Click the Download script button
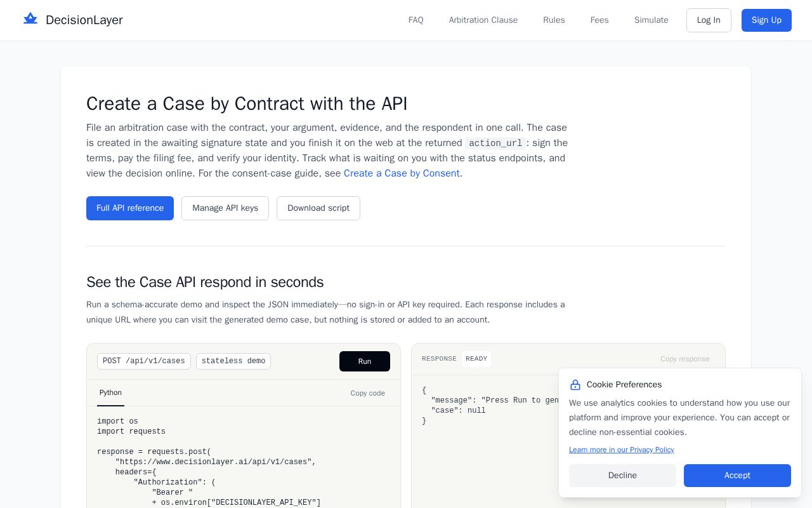 (318, 208)
